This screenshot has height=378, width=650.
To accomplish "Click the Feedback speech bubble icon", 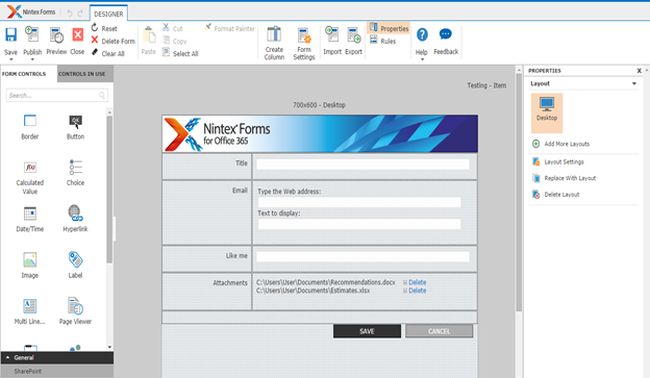I will pos(446,34).
